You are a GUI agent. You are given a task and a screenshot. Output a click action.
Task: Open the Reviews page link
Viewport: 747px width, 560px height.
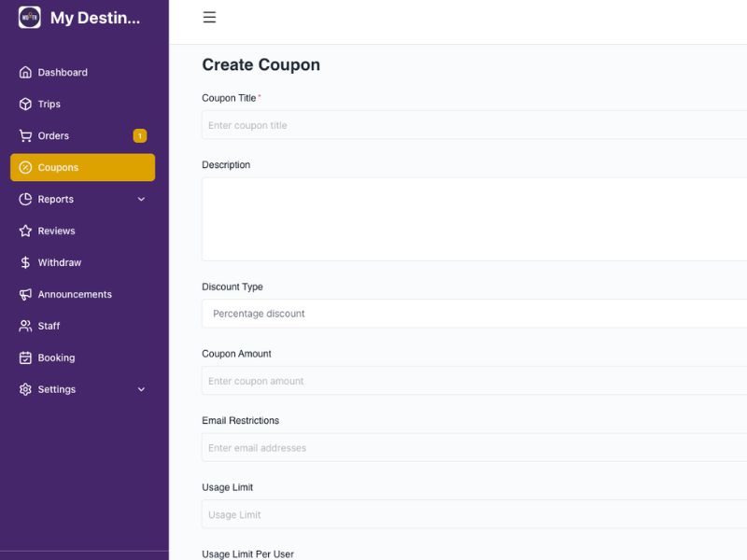coord(82,231)
